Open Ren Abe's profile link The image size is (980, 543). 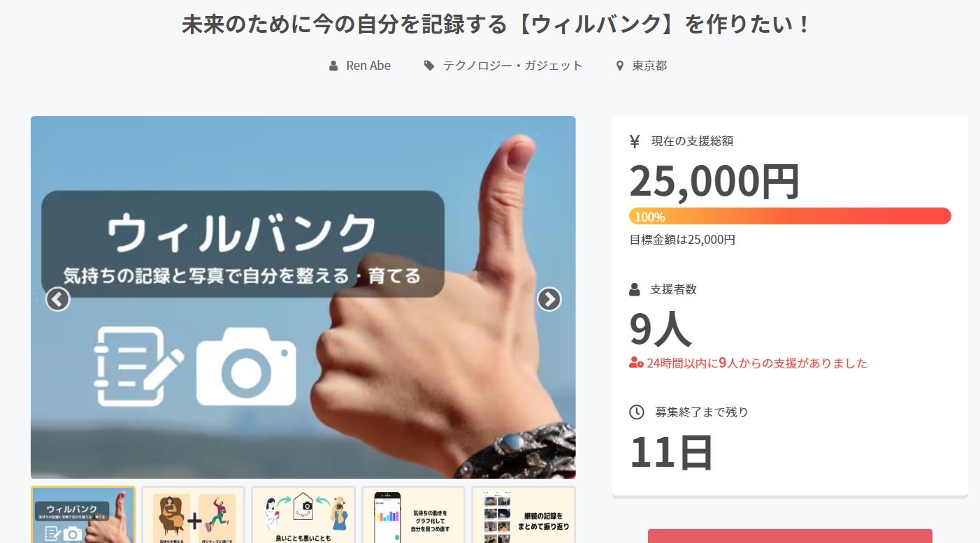click(x=368, y=66)
